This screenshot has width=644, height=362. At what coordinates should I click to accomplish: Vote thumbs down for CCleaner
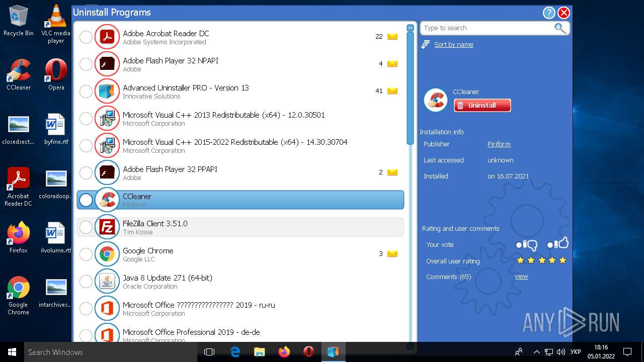tap(526, 245)
